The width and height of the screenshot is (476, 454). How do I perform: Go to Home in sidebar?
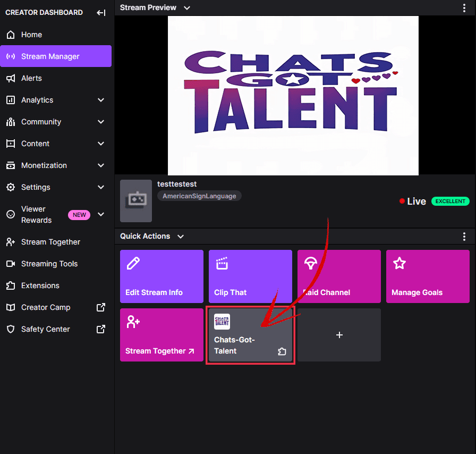pos(31,35)
